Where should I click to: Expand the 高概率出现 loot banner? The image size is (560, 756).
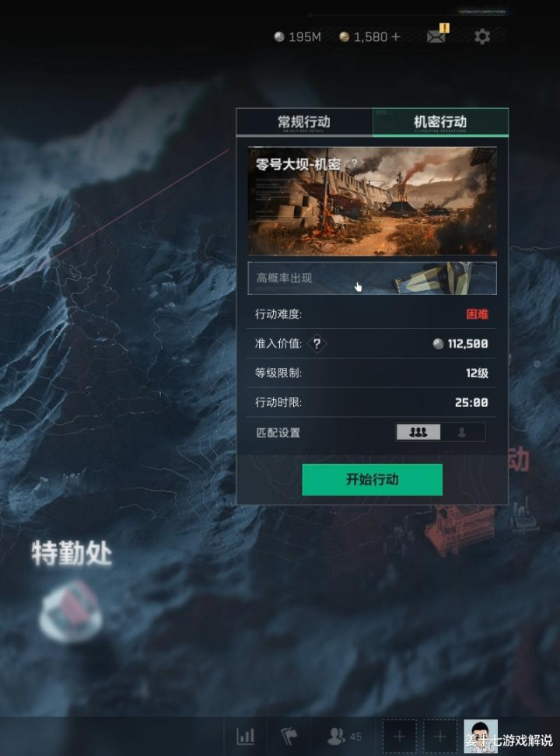(372, 278)
